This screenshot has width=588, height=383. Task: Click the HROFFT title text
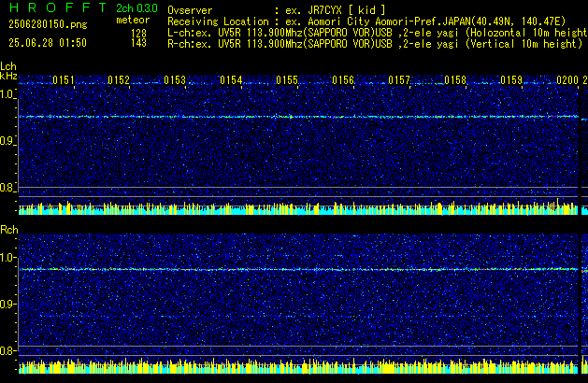(58, 7)
